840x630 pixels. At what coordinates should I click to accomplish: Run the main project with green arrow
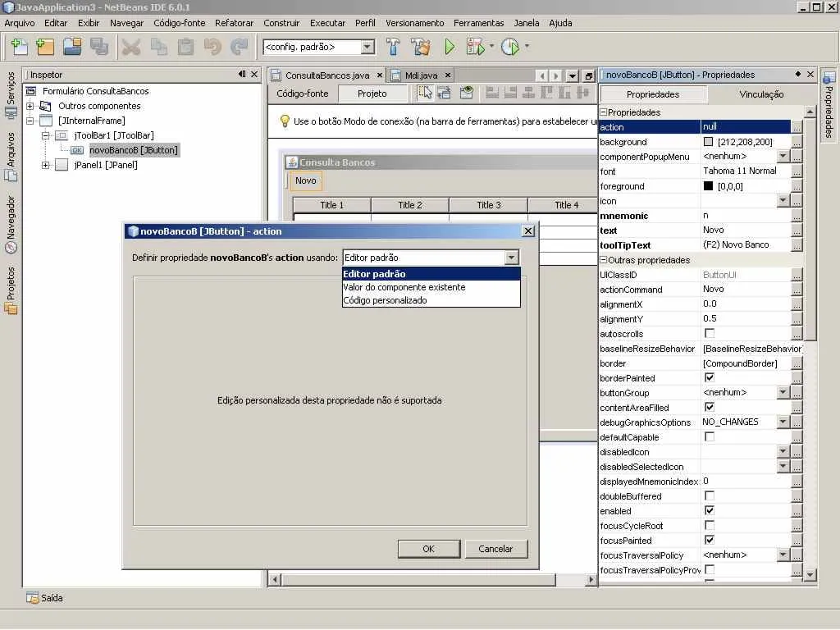[450, 47]
